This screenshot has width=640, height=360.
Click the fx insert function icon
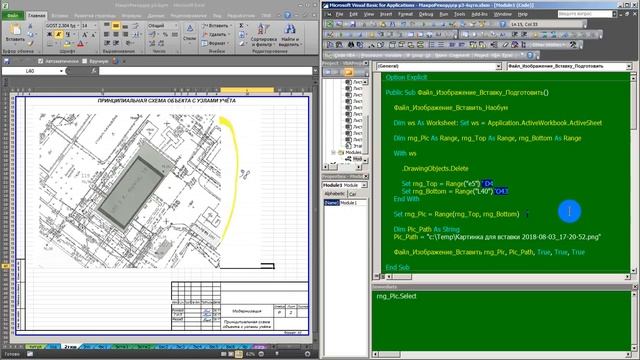point(94,71)
